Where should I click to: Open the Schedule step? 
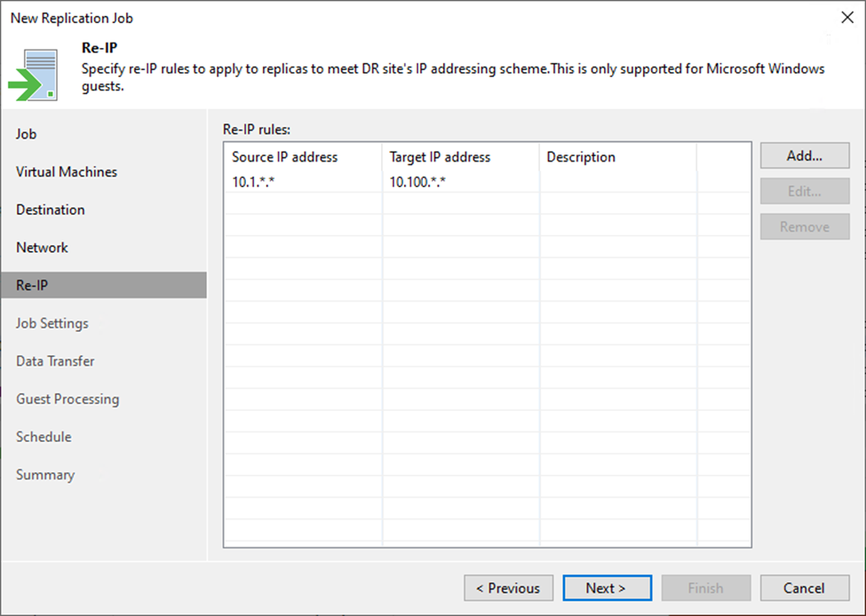click(44, 437)
